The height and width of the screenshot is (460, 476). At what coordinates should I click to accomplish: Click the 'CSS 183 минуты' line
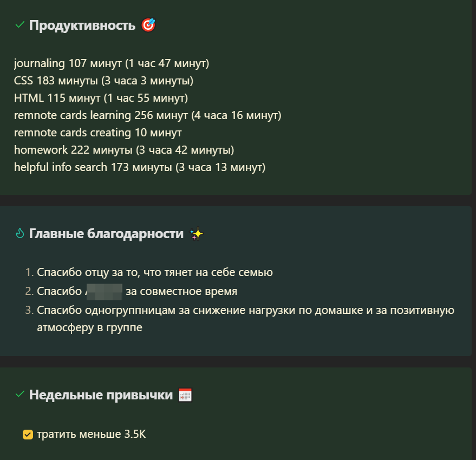point(103,81)
